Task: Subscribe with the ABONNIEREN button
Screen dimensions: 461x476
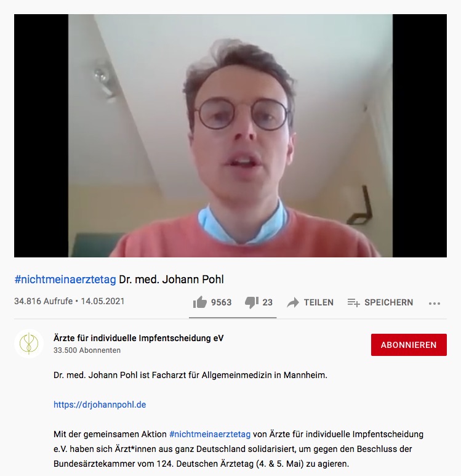Action: tap(409, 345)
